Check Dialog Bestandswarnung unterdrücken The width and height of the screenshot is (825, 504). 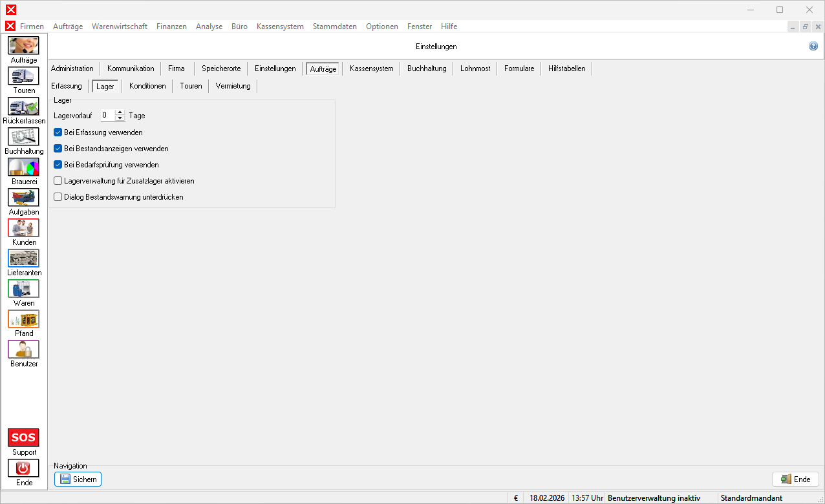(58, 197)
